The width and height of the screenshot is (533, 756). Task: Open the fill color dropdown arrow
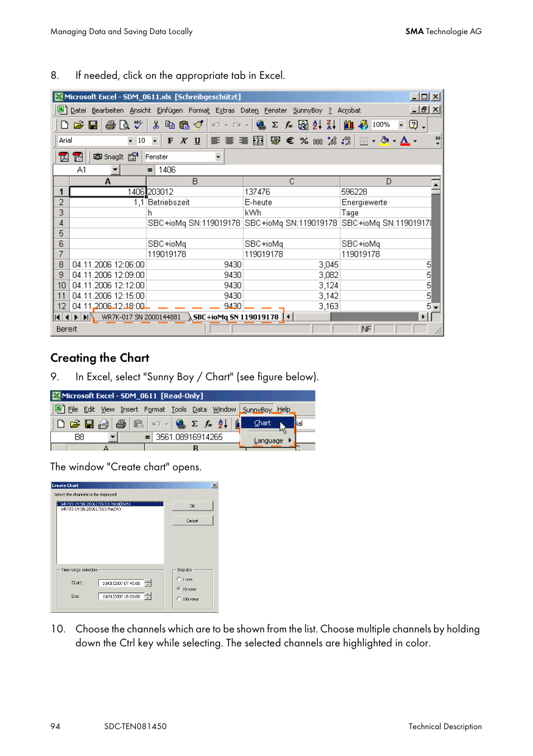tap(394, 141)
